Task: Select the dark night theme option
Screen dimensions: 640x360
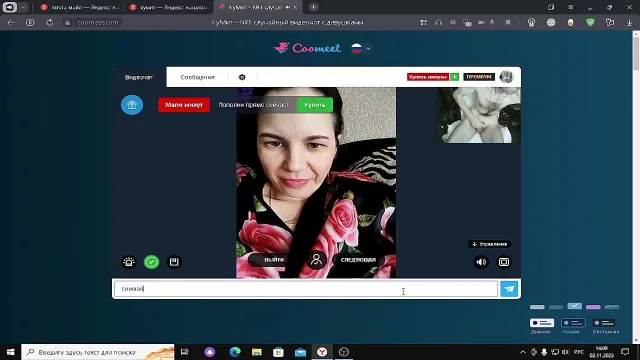Action: click(x=573, y=323)
